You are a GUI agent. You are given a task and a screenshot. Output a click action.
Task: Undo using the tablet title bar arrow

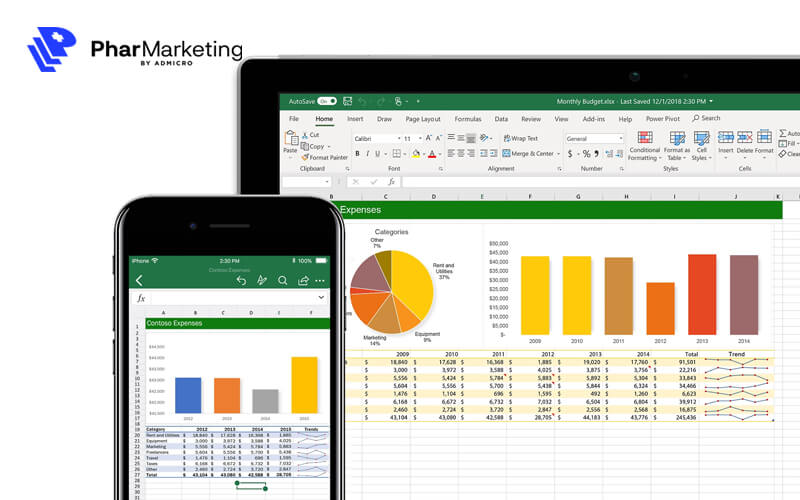(362, 101)
